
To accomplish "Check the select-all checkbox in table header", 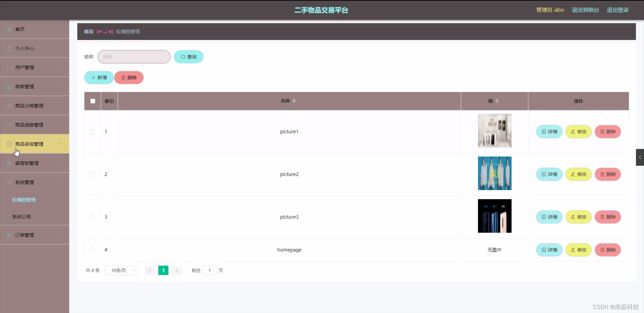I will [92, 101].
